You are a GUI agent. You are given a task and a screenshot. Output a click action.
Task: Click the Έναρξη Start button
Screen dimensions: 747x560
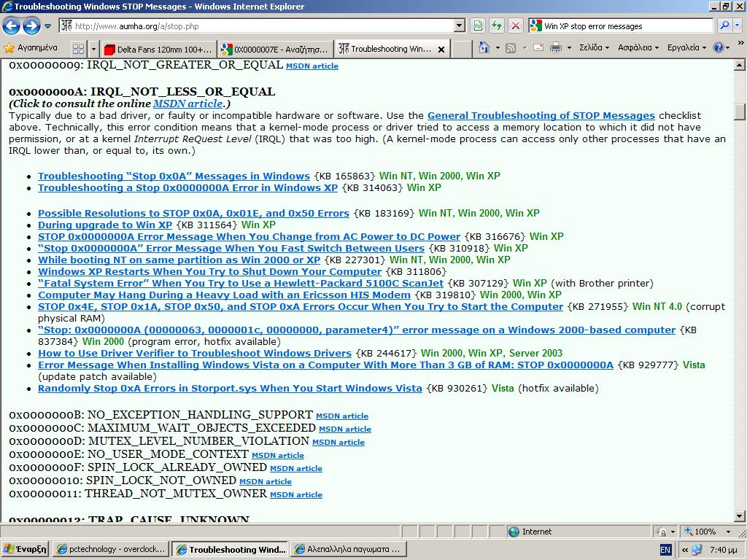click(x=25, y=549)
